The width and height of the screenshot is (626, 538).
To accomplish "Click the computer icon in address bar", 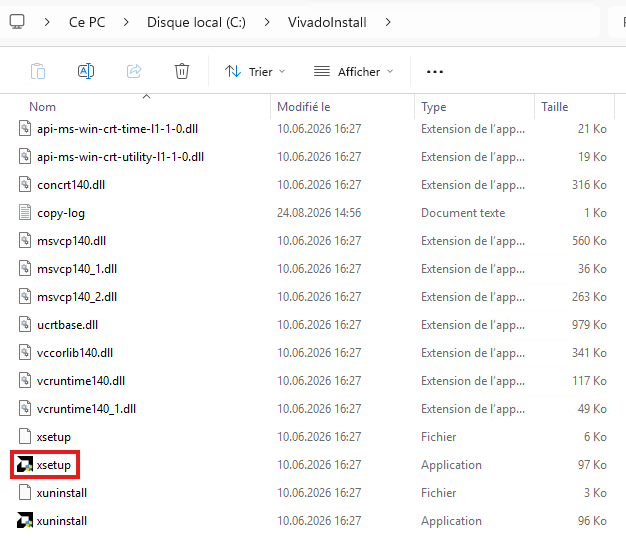I will (17, 22).
